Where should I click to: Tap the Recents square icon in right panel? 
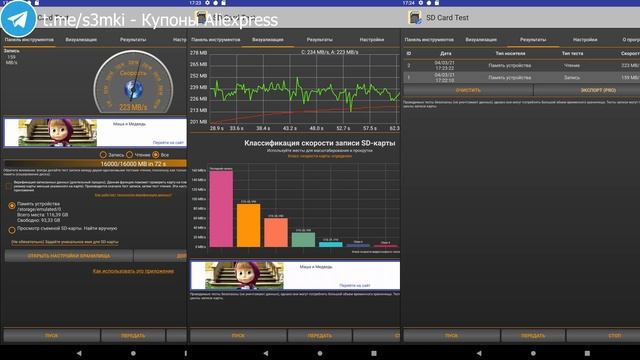point(587,353)
